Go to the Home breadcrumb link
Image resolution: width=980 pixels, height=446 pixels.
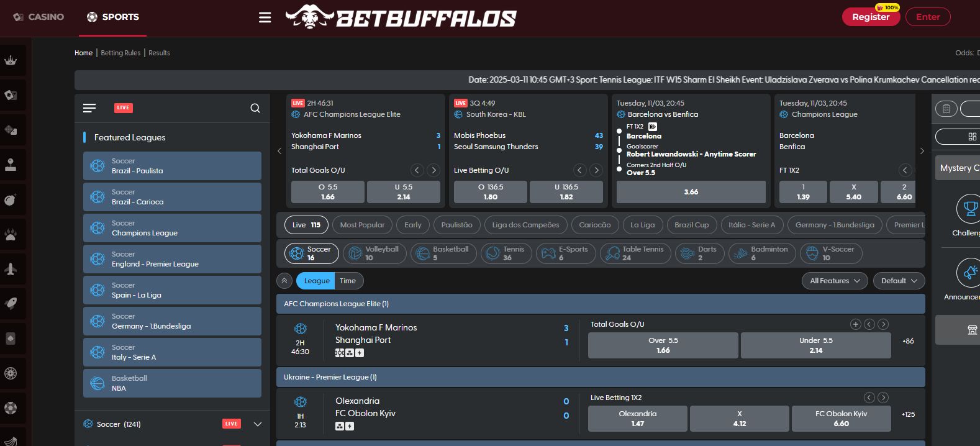click(83, 53)
